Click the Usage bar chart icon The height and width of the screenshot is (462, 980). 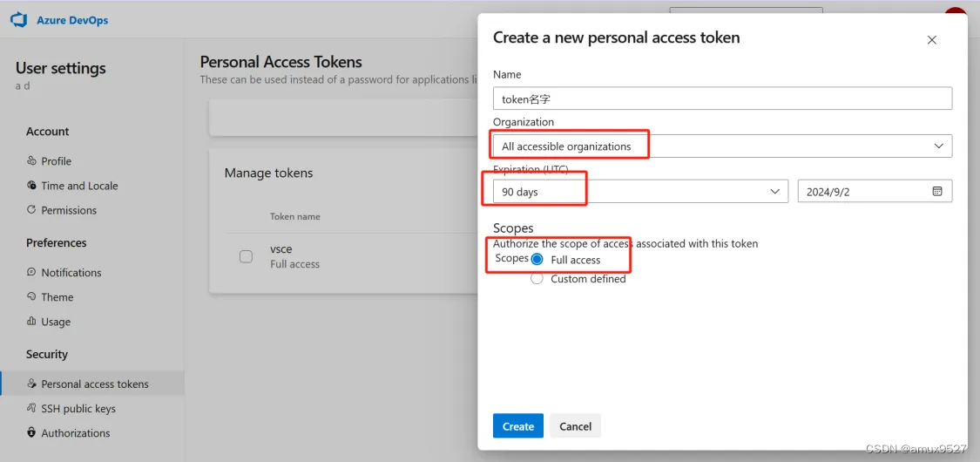(x=32, y=322)
